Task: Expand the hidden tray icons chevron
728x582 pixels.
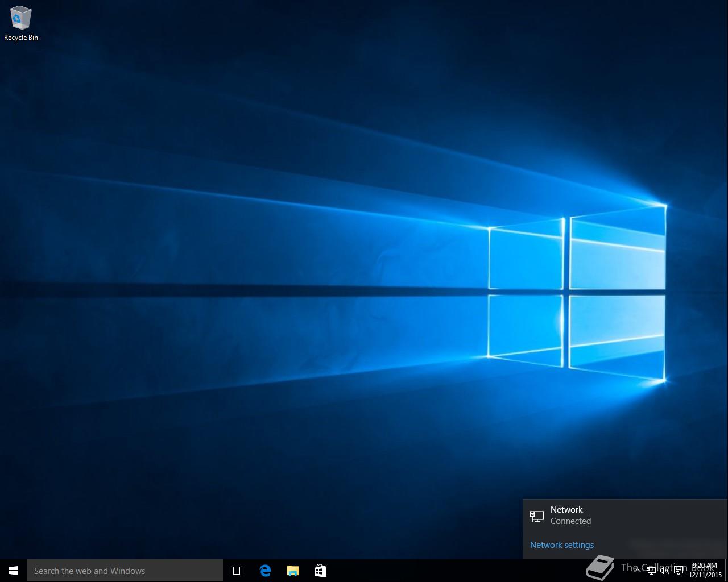Action: point(637,571)
